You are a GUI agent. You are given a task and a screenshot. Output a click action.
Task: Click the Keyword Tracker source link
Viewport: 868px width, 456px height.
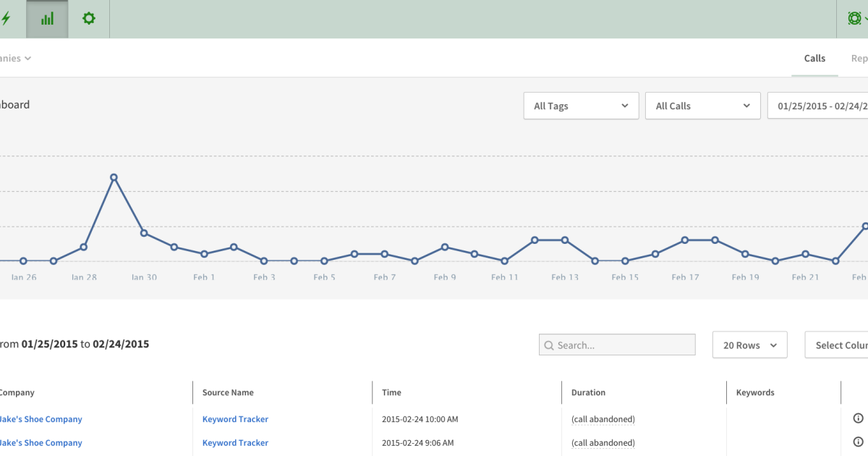coord(235,419)
